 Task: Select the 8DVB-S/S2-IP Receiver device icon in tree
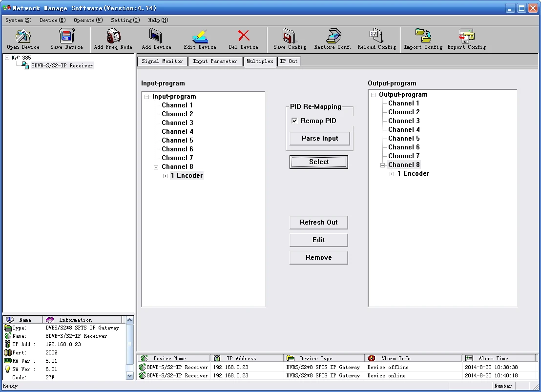[25, 65]
